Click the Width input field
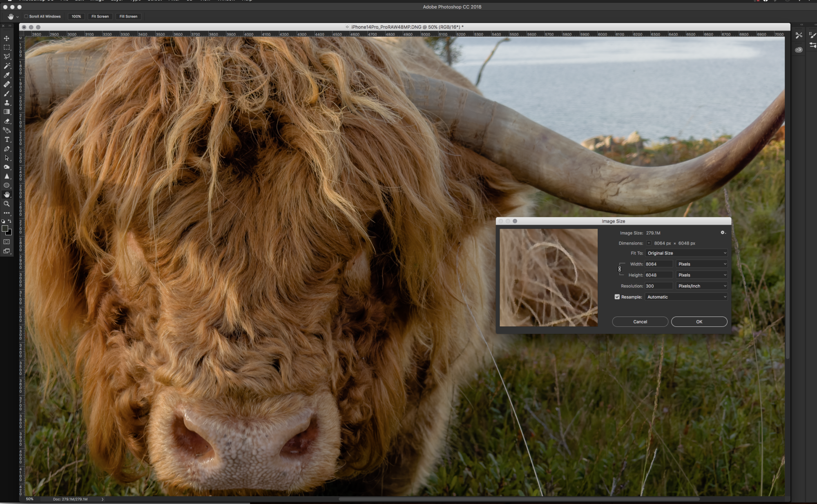The image size is (817, 504). [658, 264]
